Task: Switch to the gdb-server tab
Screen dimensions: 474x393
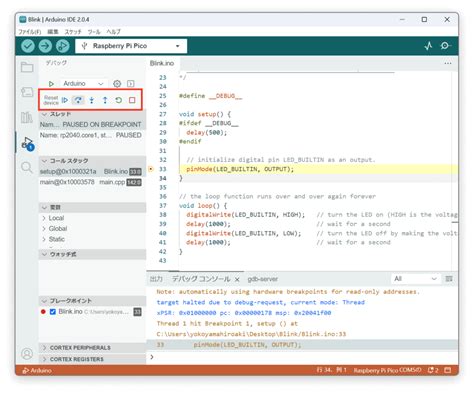Action: [x=263, y=279]
